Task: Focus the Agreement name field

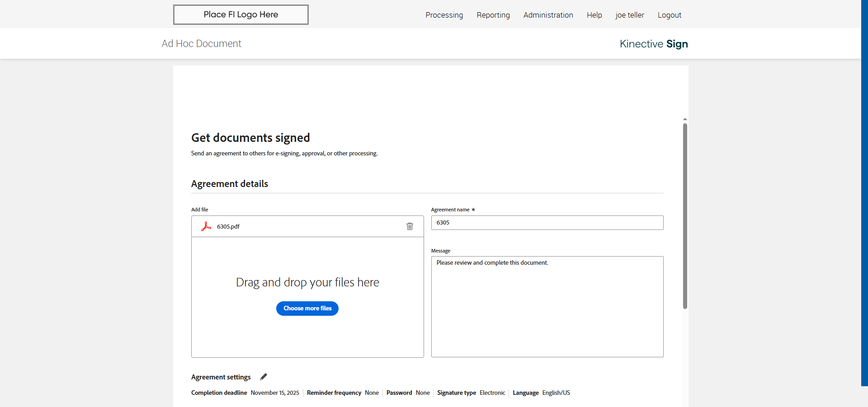Action: [547, 223]
